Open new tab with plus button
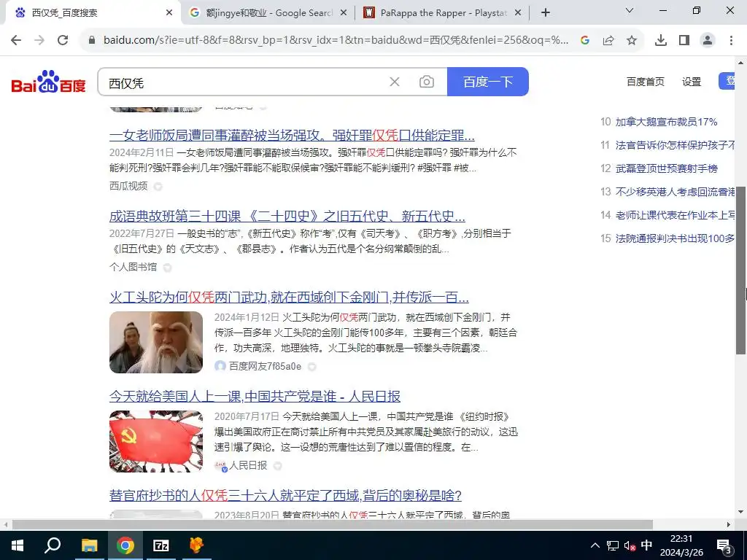Screen dimensions: 747x560 (x=546, y=13)
